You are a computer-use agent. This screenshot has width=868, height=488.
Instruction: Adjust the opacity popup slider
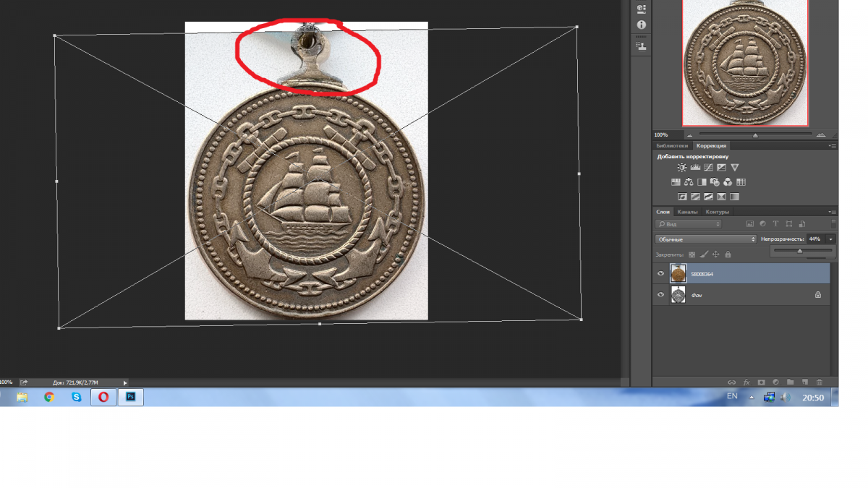pyautogui.click(x=799, y=251)
